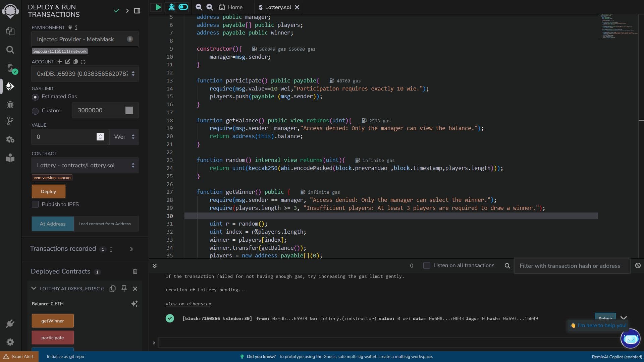Clear the terminal console icon
Viewport: 644px width, 362px height.
[638, 265]
